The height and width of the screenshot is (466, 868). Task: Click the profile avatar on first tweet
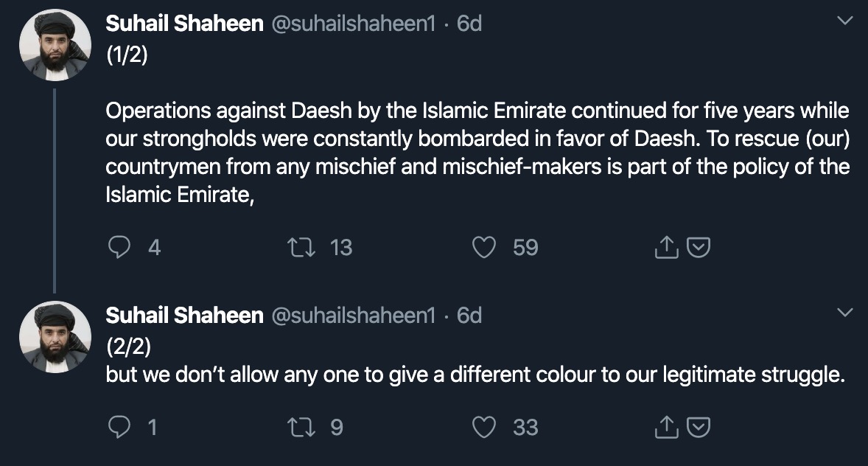tap(55, 46)
